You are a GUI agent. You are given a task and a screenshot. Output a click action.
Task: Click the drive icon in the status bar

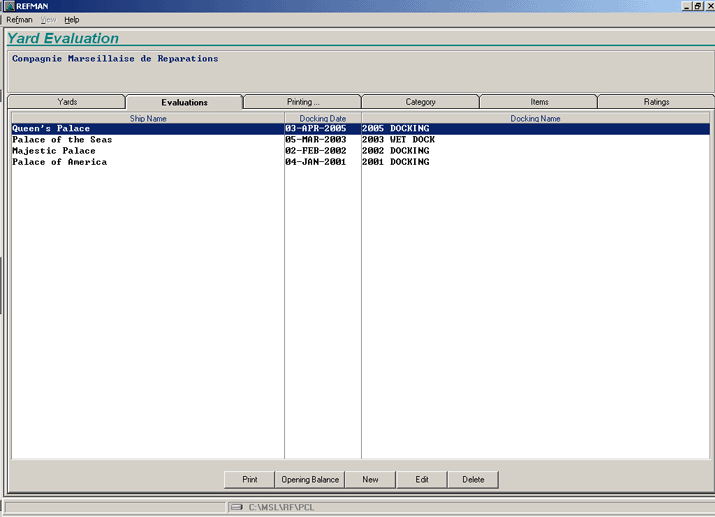point(238,507)
